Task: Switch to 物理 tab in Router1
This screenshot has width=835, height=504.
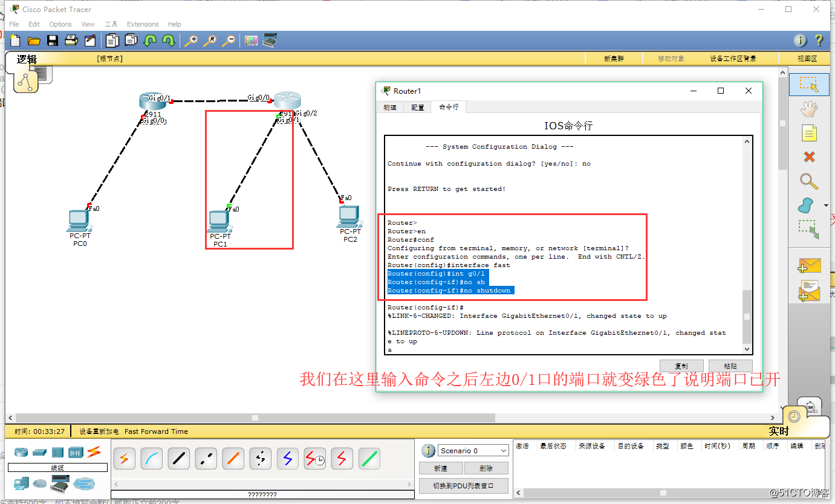Action: tap(390, 108)
